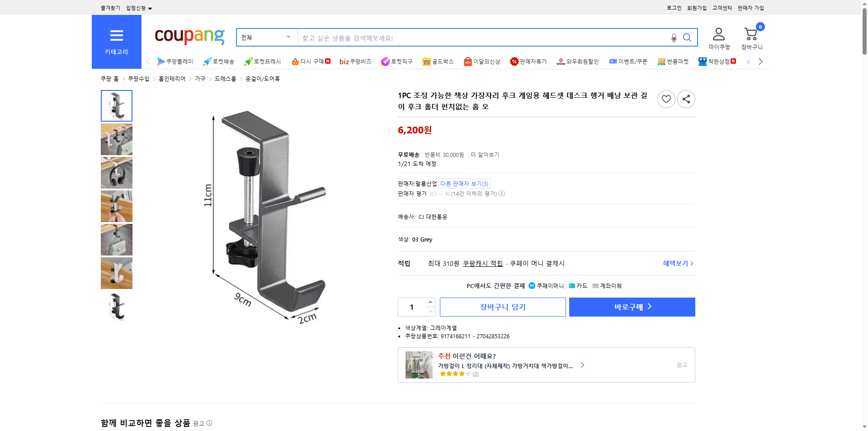Viewport: 868px width, 431px height.
Task: Expand the 입점신청 dropdown at top left
Action: pyautogui.click(x=138, y=8)
